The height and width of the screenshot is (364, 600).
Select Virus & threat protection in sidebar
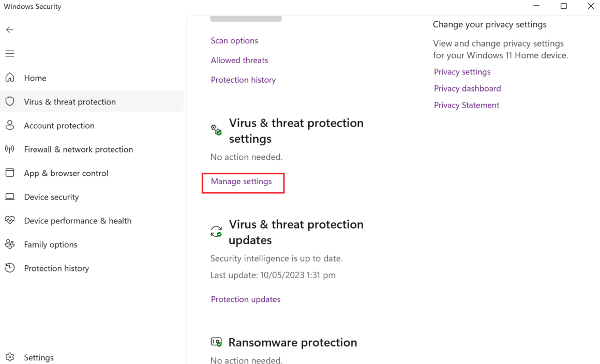tap(70, 102)
